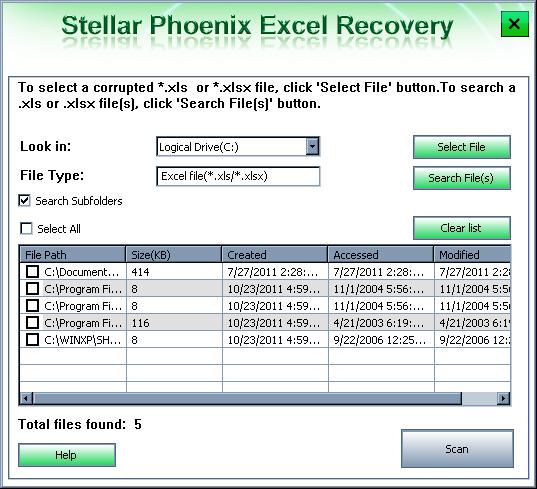This screenshot has height=489, width=537.
Task: Sort by Modified column header
Action: 472,254
